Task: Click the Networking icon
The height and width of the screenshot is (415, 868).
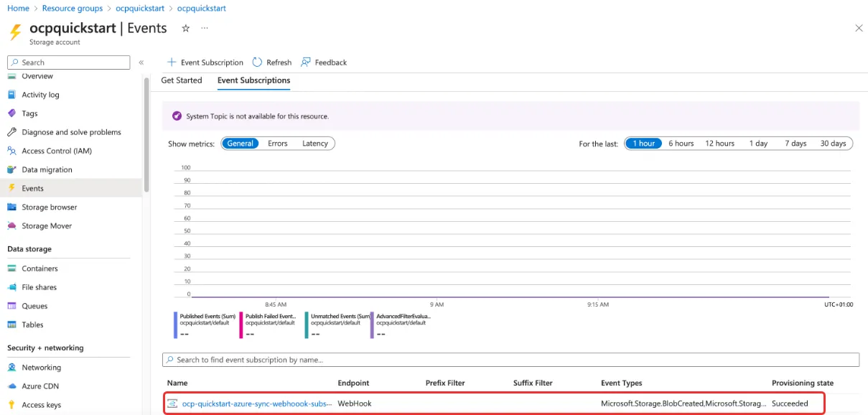Action: [11, 368]
